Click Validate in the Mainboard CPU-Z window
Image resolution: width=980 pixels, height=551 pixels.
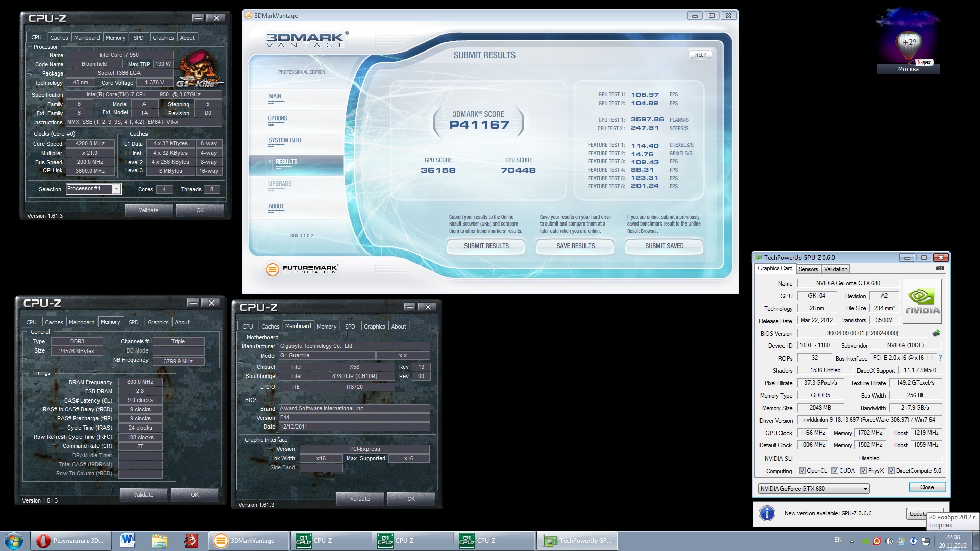tap(360, 499)
